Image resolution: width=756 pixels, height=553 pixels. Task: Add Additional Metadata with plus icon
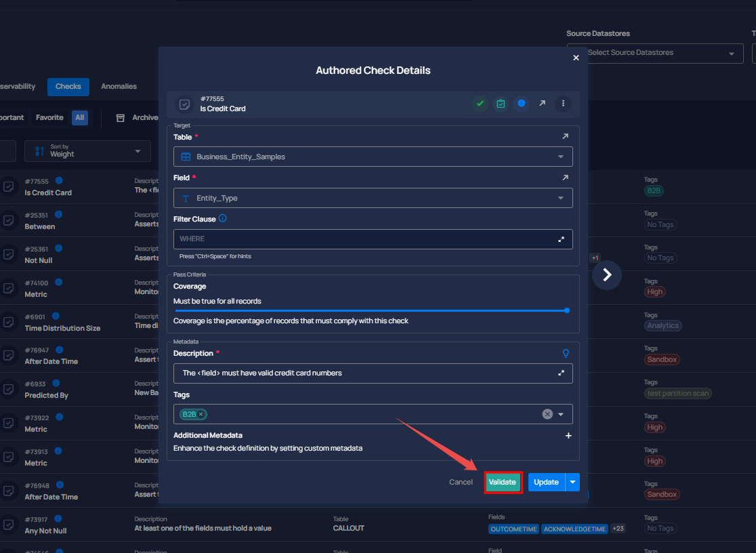(568, 435)
